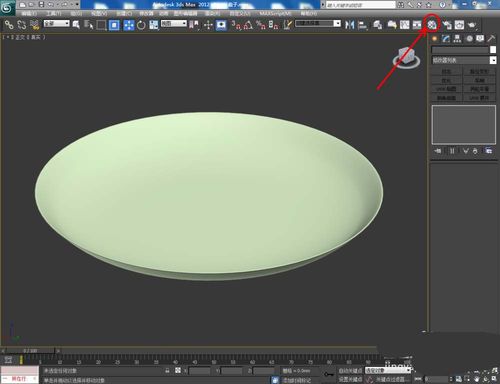Activate the Select and Rotate tool

tap(141, 25)
